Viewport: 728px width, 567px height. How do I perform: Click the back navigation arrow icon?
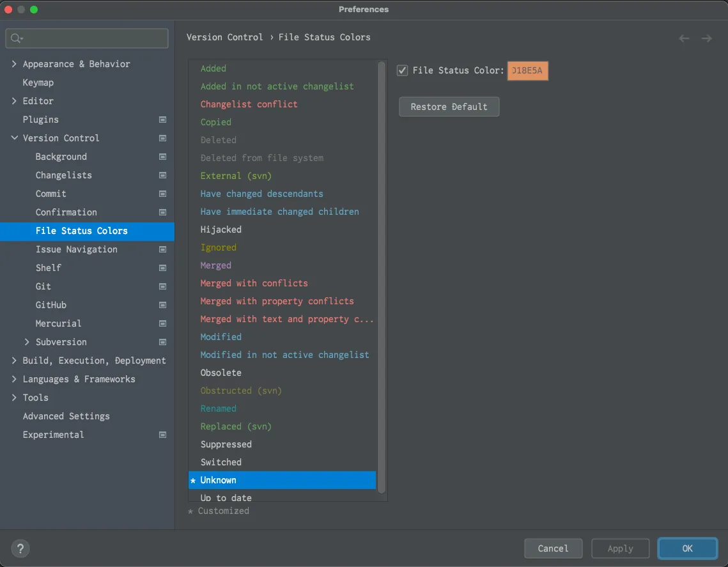click(684, 38)
